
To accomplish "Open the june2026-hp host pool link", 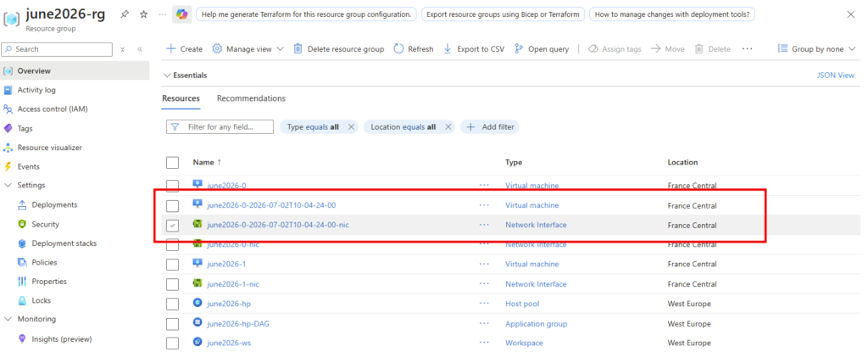I will pos(229,304).
